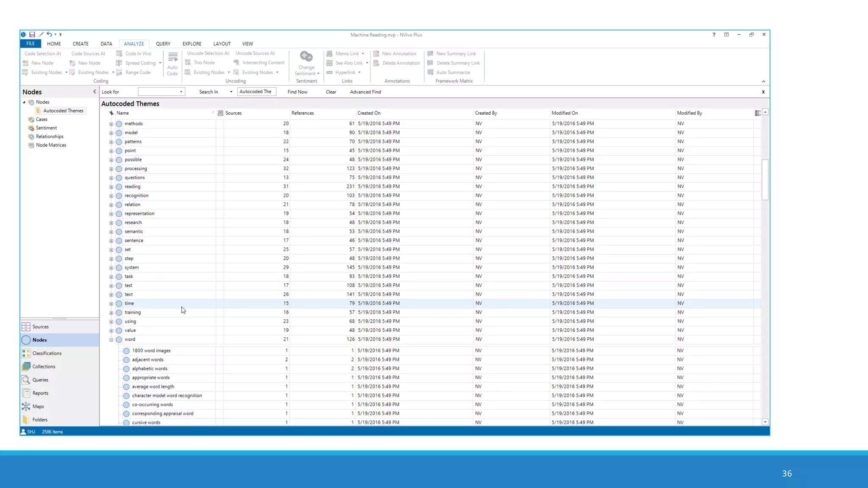Expand the time node

point(111,304)
